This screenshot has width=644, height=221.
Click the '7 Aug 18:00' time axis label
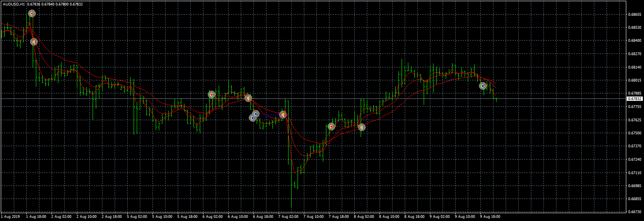pyautogui.click(x=339, y=217)
